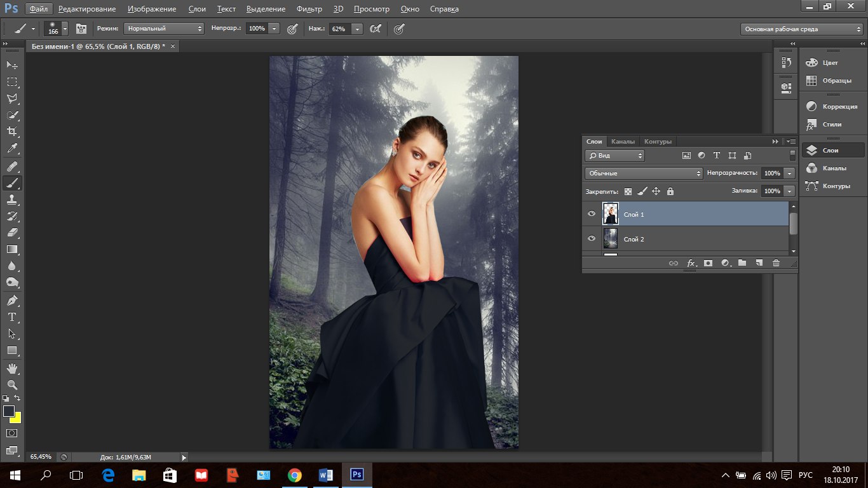Create a new adjustment layer

(x=725, y=263)
